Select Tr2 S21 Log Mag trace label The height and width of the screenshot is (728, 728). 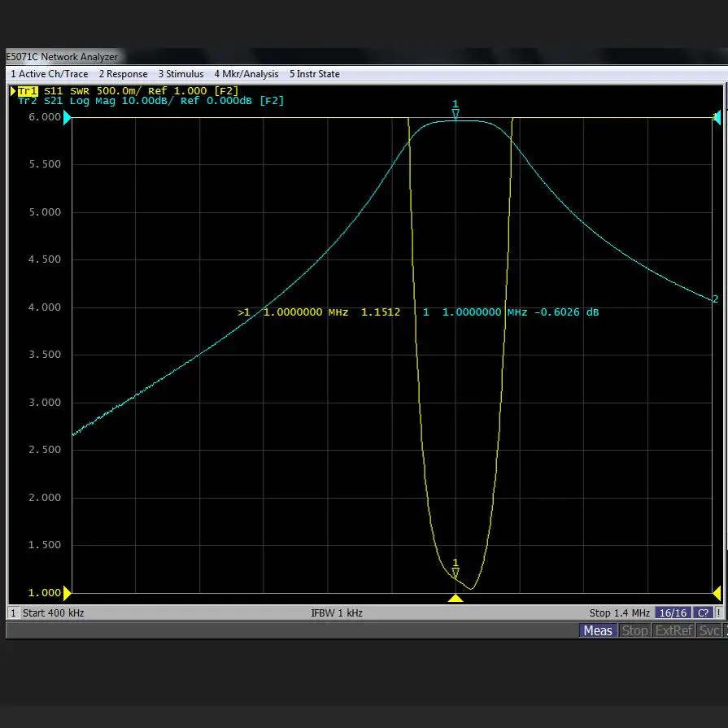point(150,101)
